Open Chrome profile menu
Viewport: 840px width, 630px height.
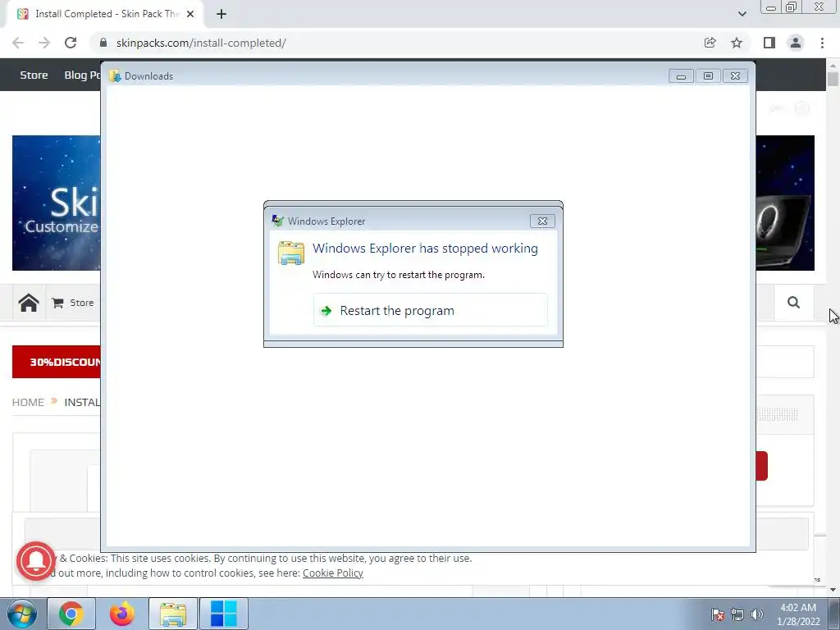796,43
